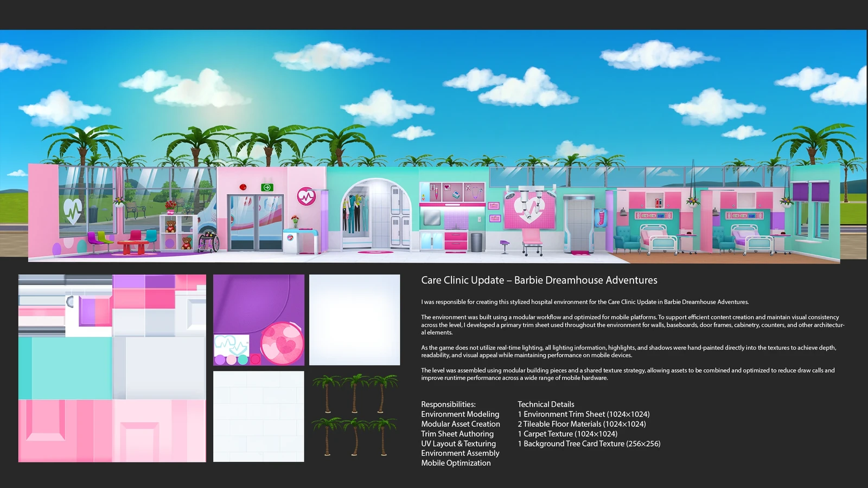Open the plain white floor texture thumbnail
Screen dimensions: 868x488
pos(355,320)
